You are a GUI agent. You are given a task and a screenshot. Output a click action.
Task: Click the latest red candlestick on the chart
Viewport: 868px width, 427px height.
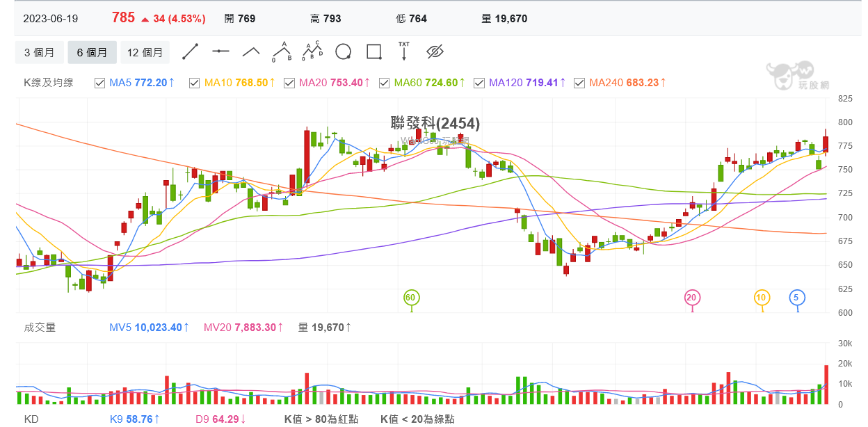click(x=826, y=144)
